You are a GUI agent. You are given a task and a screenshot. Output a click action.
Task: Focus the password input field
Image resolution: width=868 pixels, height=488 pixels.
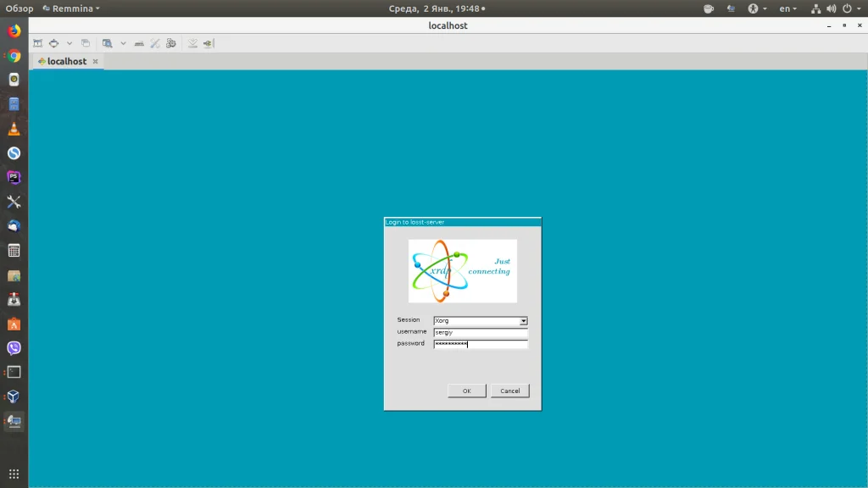click(x=481, y=344)
